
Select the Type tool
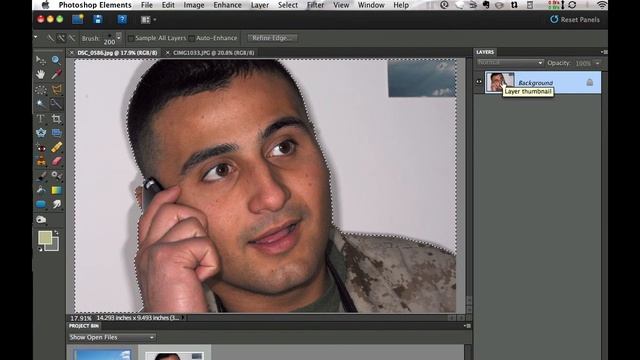tap(41, 119)
